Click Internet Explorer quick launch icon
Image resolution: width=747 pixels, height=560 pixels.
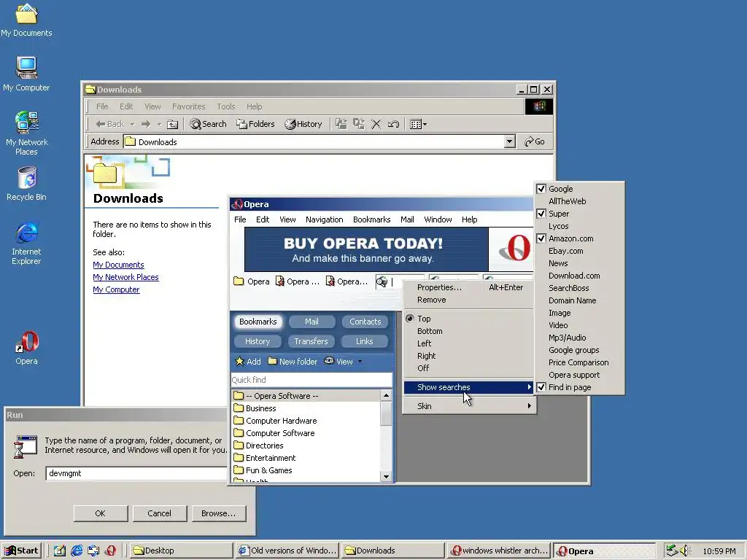pyautogui.click(x=77, y=551)
